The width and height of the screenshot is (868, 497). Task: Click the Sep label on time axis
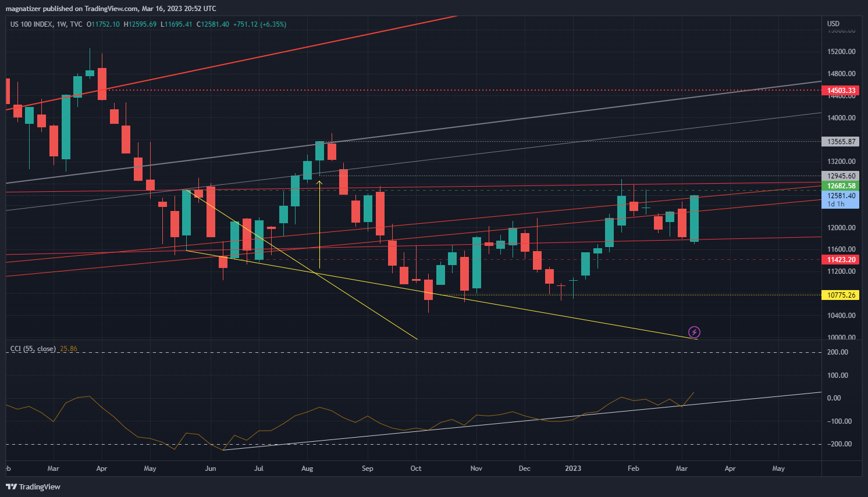click(367, 469)
